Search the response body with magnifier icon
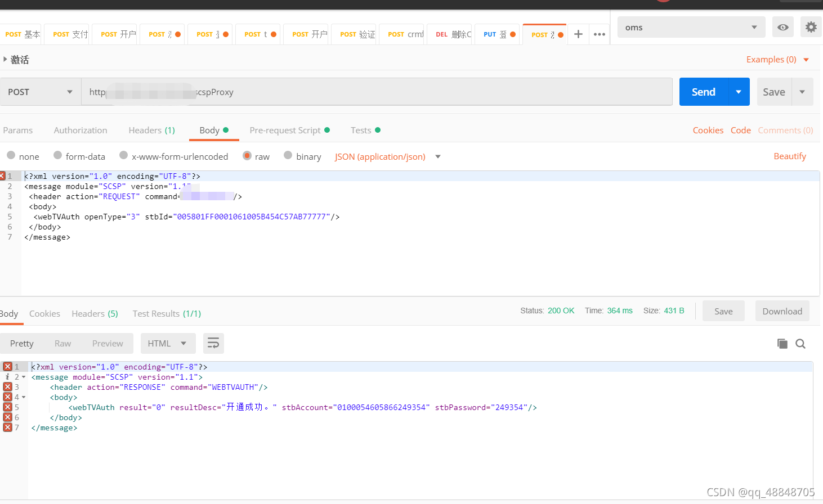823x504 pixels. pos(800,344)
